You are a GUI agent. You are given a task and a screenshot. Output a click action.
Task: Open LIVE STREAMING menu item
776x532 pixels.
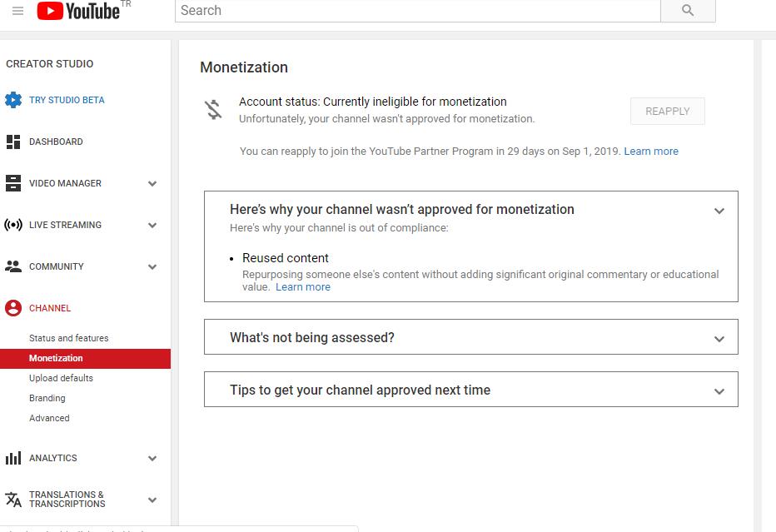tap(65, 225)
